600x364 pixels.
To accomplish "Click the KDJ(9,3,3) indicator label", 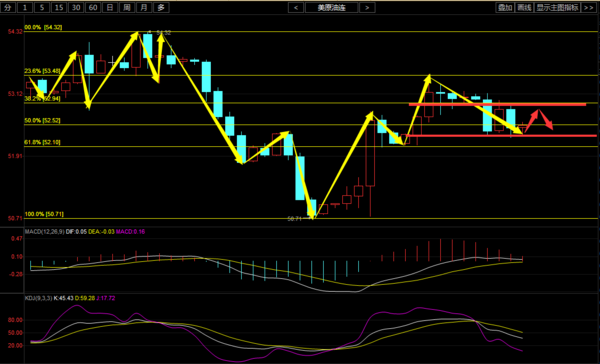I will 38,298.
